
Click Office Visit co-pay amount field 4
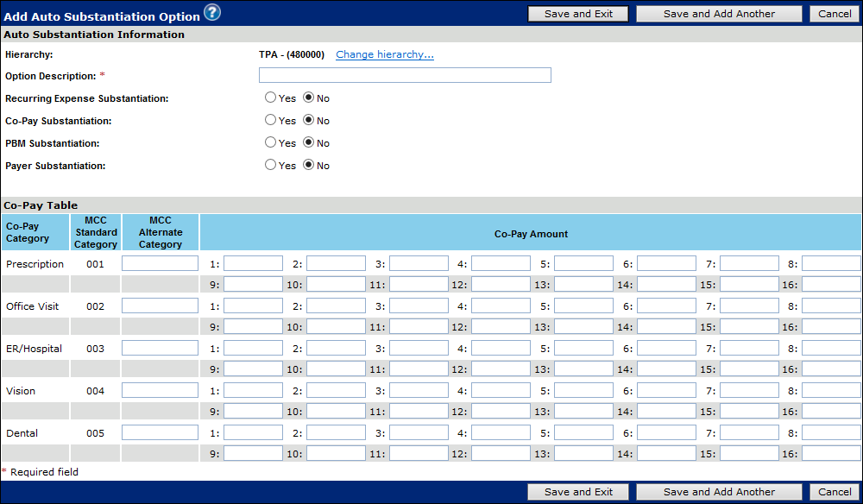pyautogui.click(x=501, y=306)
